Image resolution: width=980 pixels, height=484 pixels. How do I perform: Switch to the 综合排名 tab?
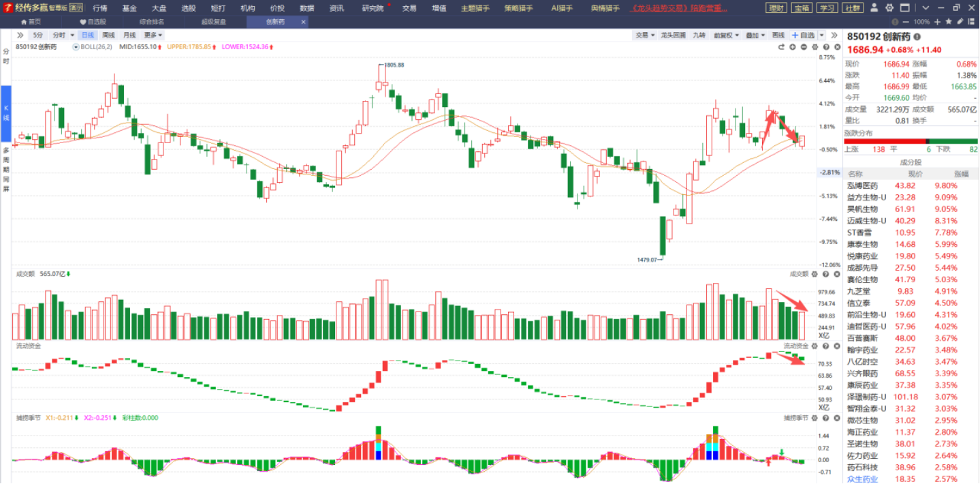point(151,22)
